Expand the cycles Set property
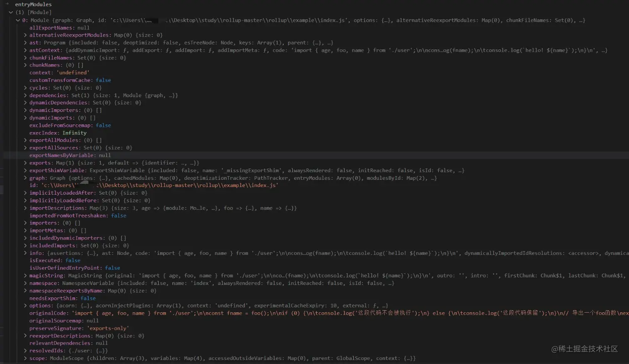Viewport: 629px width, 364px height. 25,88
